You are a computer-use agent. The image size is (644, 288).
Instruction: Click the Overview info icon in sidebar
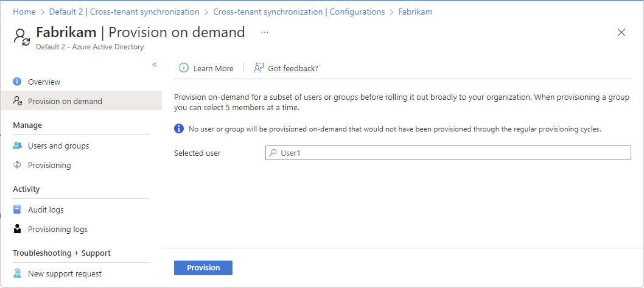[17, 82]
